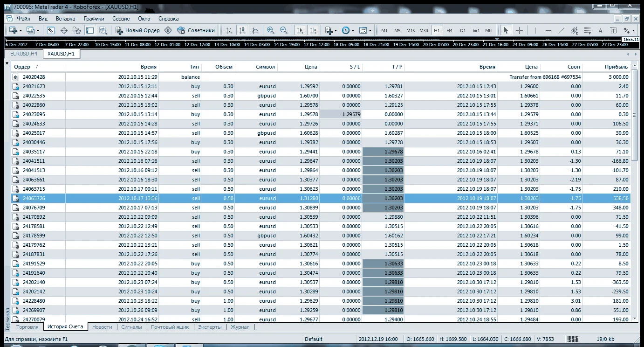
Task: Toggle the chart Auto Scroll button
Action: [300, 30]
